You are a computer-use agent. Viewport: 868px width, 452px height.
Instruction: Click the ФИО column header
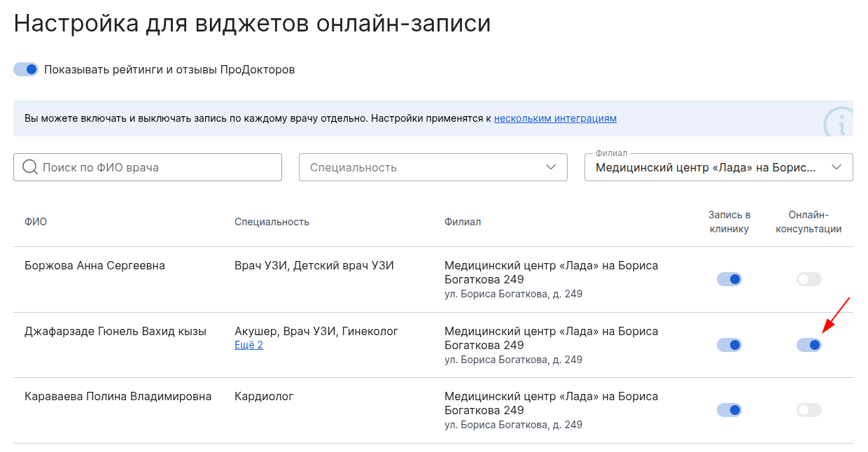pos(36,222)
